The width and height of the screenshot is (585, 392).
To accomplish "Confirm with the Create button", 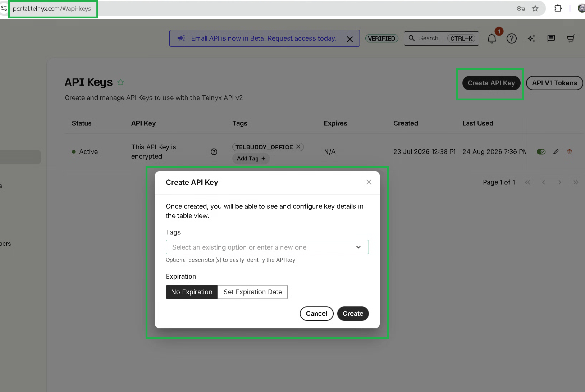I will coord(353,314).
